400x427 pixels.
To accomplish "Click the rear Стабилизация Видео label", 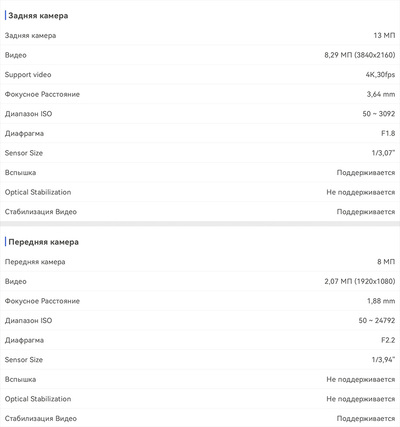I will [41, 212].
